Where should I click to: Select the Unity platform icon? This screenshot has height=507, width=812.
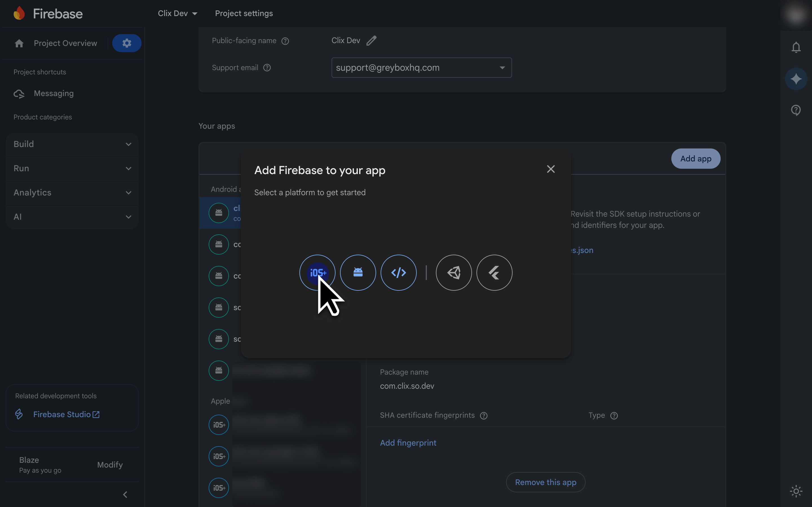point(454,273)
